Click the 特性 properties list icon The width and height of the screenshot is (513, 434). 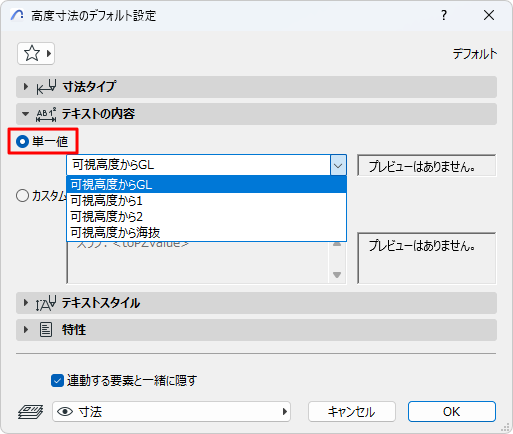click(46, 330)
